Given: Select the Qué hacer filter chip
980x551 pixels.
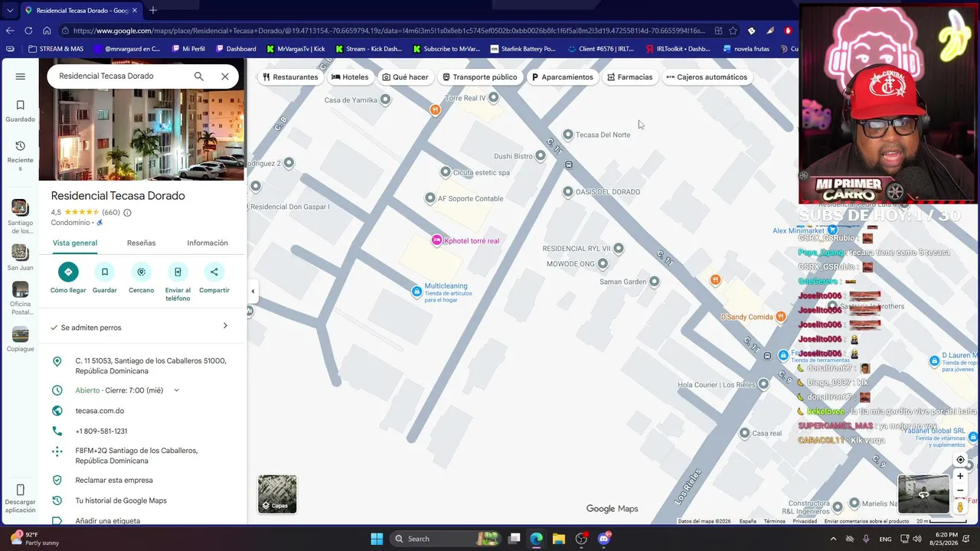Looking at the screenshot, I should pyautogui.click(x=406, y=77).
